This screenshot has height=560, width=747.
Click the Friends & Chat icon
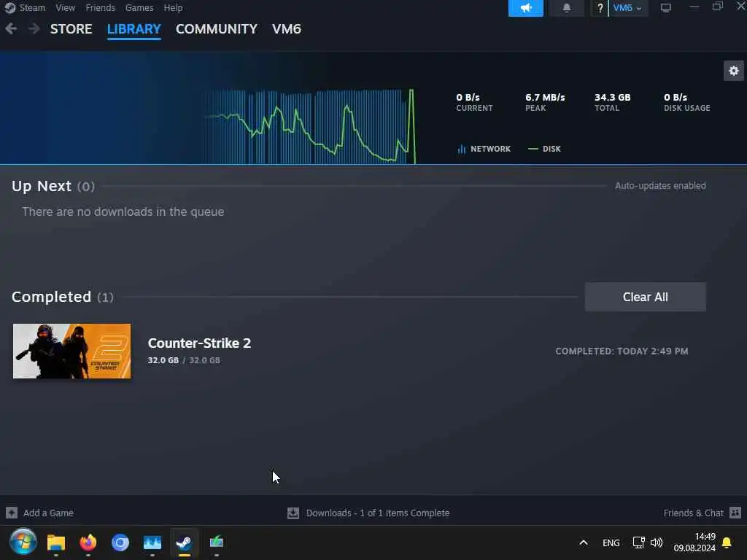(735, 513)
